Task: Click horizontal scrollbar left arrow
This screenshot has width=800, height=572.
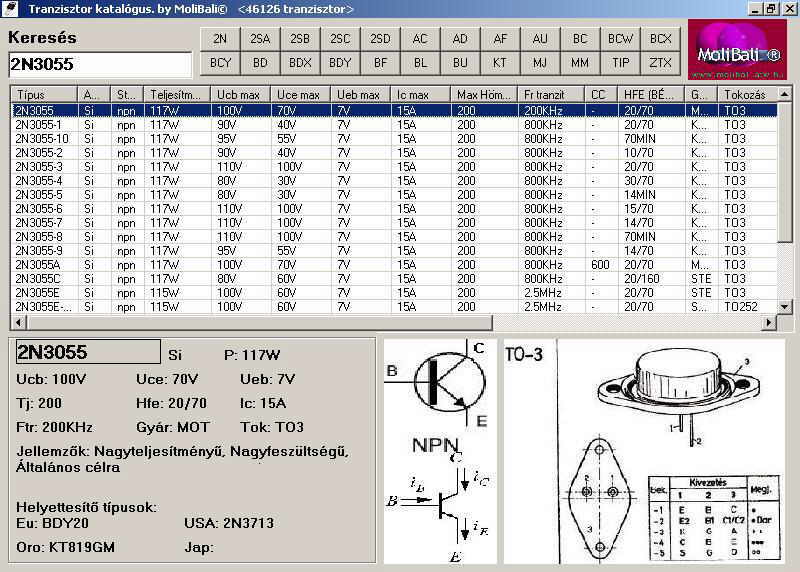Action: [18, 322]
